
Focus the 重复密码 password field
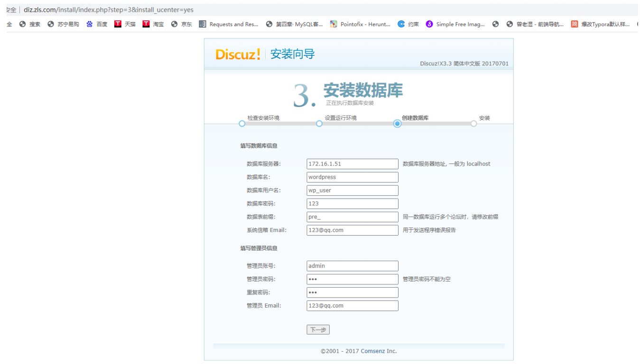click(352, 292)
